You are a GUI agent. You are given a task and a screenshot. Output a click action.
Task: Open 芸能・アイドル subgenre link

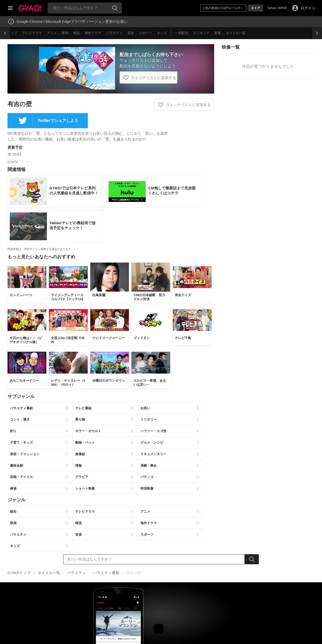40,477
